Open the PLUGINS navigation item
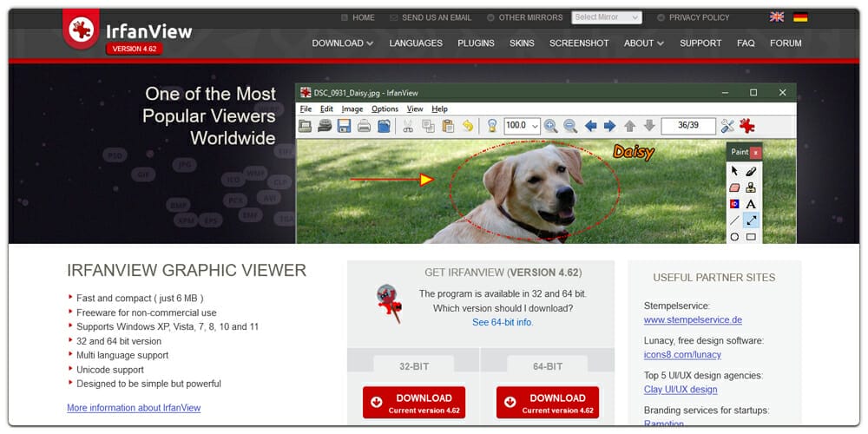The height and width of the screenshot is (434, 868). tap(476, 43)
